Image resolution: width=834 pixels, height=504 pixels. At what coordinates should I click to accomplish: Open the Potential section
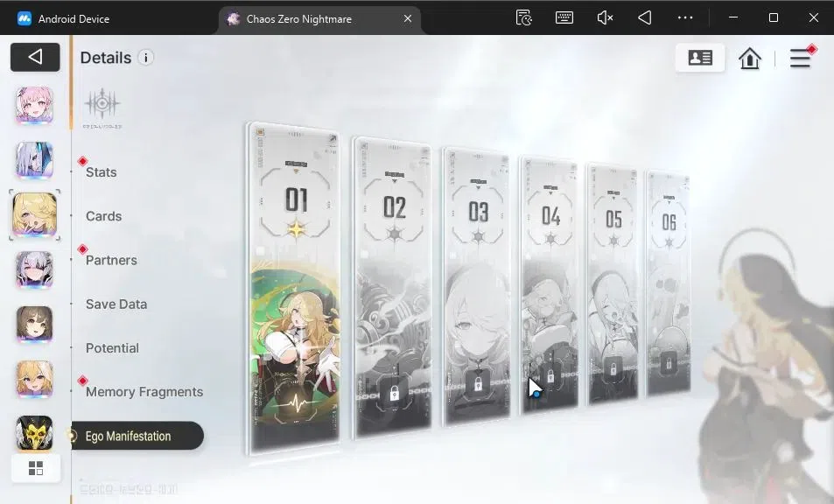112,348
